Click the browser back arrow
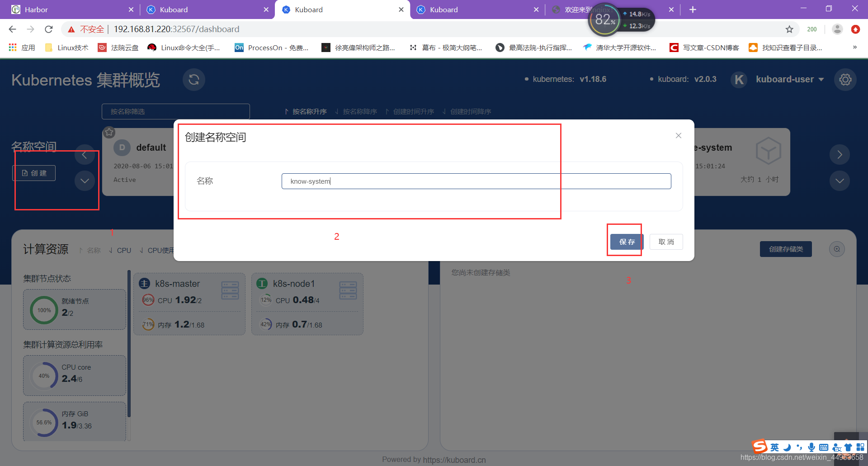The height and width of the screenshot is (466, 868). (x=12, y=29)
